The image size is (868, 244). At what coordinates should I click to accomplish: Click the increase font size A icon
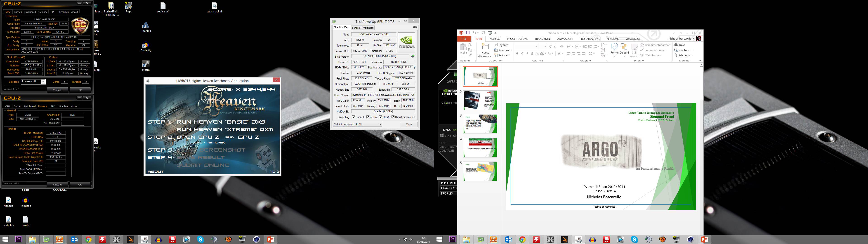(x=550, y=47)
